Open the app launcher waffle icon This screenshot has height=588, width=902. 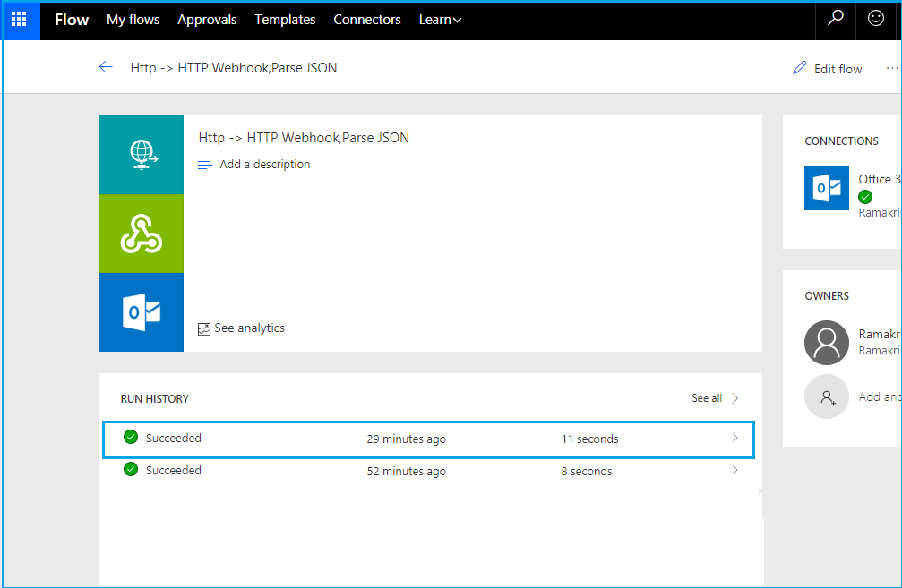19,20
